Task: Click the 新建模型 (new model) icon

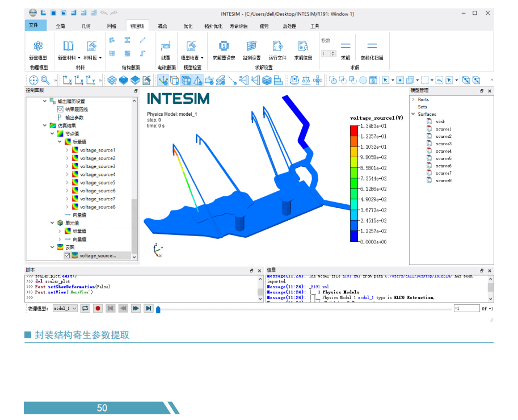Action: (x=38, y=47)
